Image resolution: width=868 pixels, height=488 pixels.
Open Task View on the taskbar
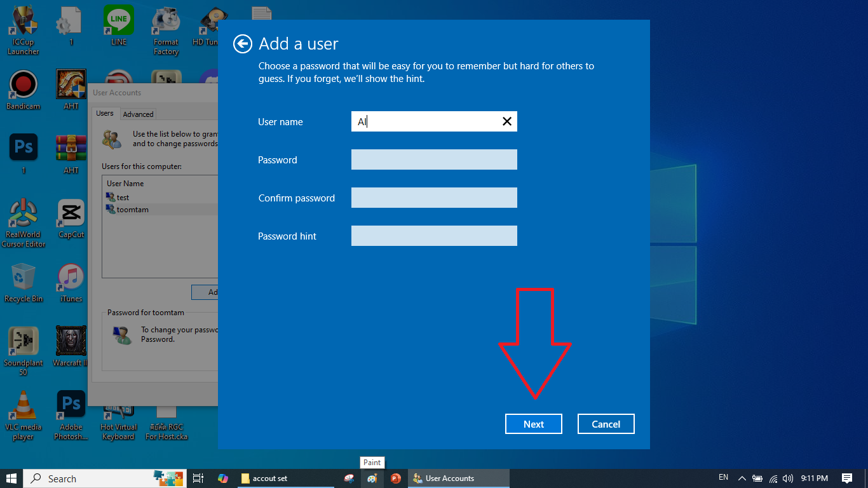click(198, 478)
